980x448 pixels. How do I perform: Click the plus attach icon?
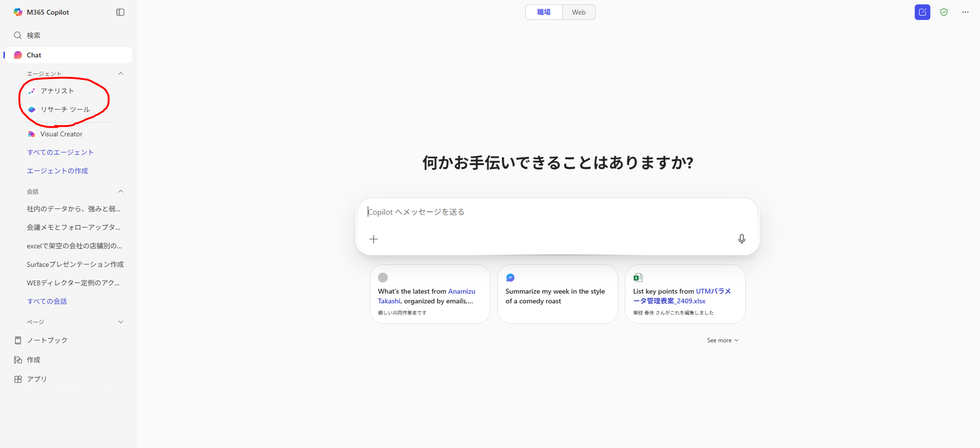pos(374,239)
